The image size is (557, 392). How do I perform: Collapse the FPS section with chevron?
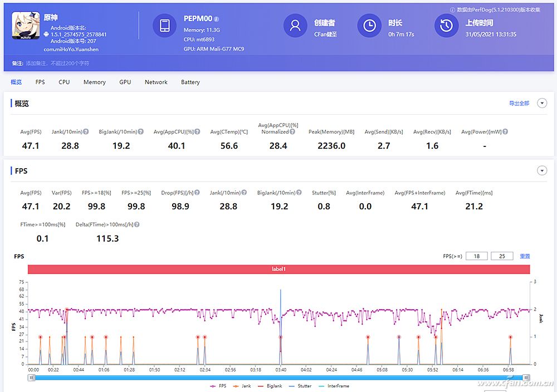click(541, 171)
